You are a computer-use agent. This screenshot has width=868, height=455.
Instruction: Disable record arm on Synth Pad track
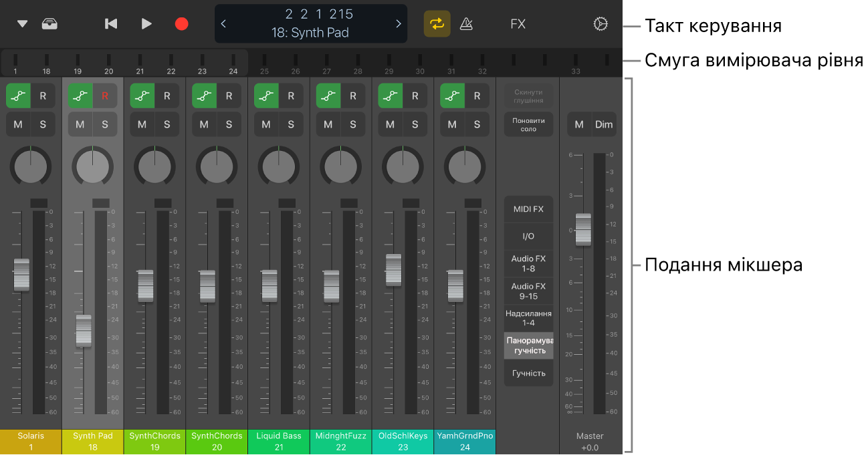105,96
